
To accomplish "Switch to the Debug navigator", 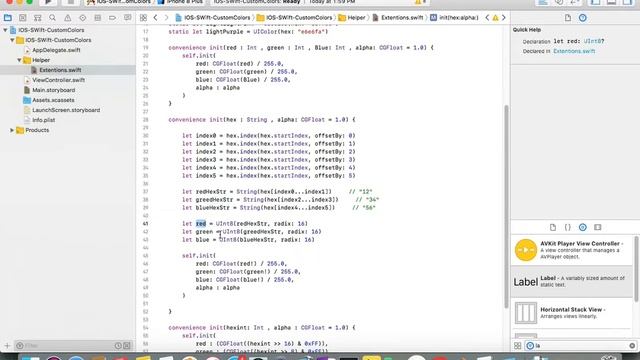I will tap(98, 18).
